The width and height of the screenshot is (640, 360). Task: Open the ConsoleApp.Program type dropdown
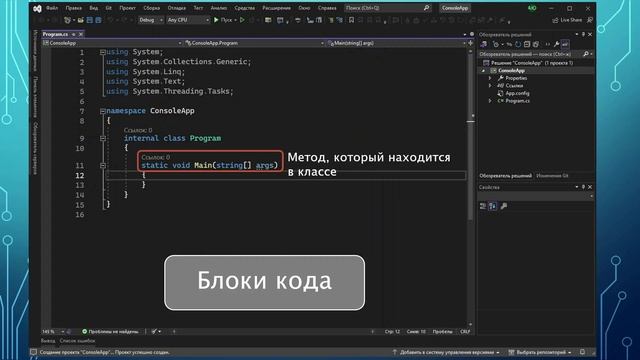pos(254,43)
